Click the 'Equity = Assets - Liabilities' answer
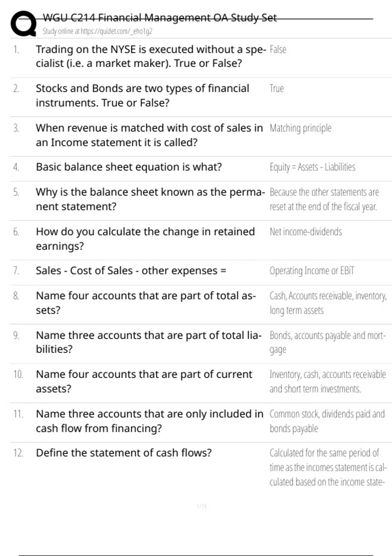Screen dimensions: 392x556 click(x=313, y=167)
